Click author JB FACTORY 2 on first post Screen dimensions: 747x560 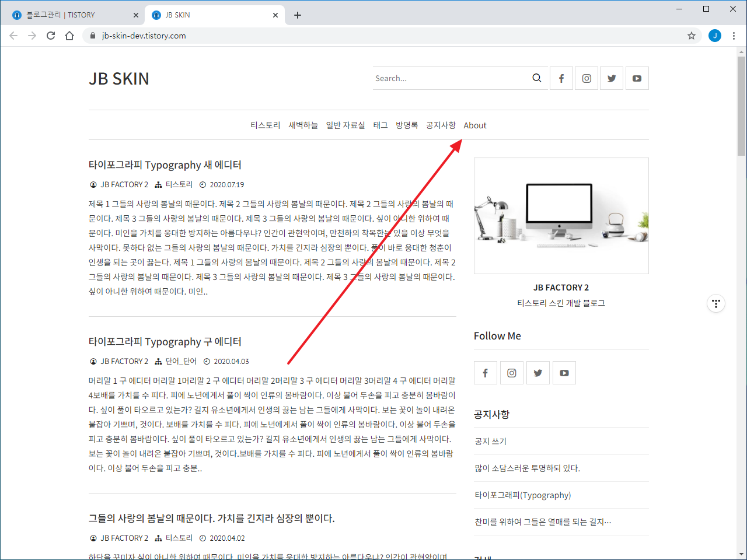coord(124,185)
